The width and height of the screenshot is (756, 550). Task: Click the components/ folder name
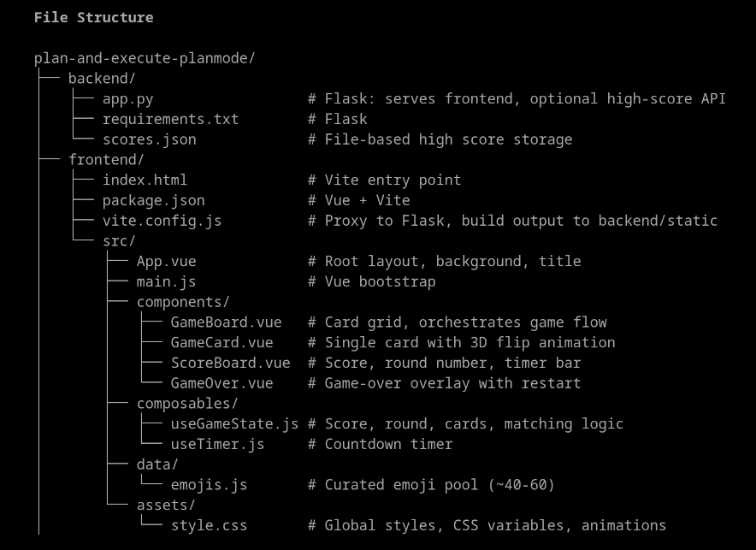click(183, 302)
